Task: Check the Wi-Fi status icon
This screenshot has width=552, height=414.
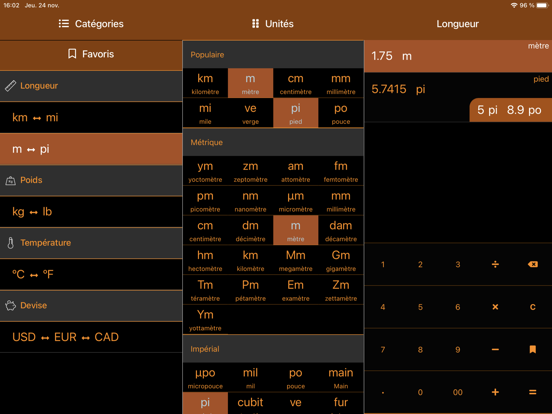Action: pyautogui.click(x=514, y=5)
